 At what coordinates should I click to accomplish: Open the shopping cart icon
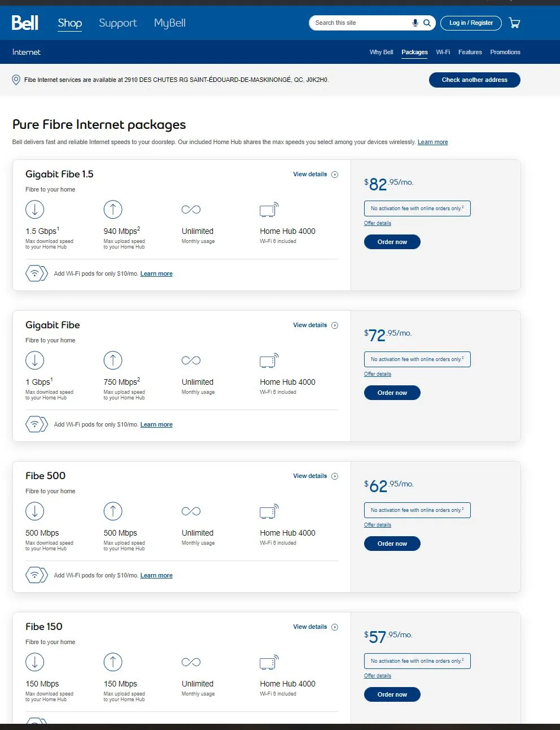[514, 23]
